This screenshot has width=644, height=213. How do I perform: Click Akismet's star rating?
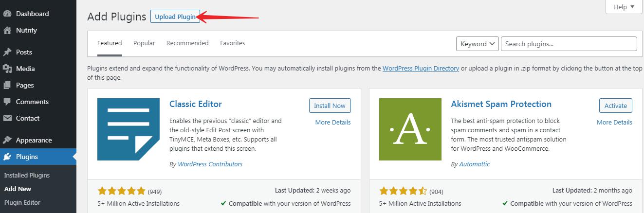click(x=404, y=191)
